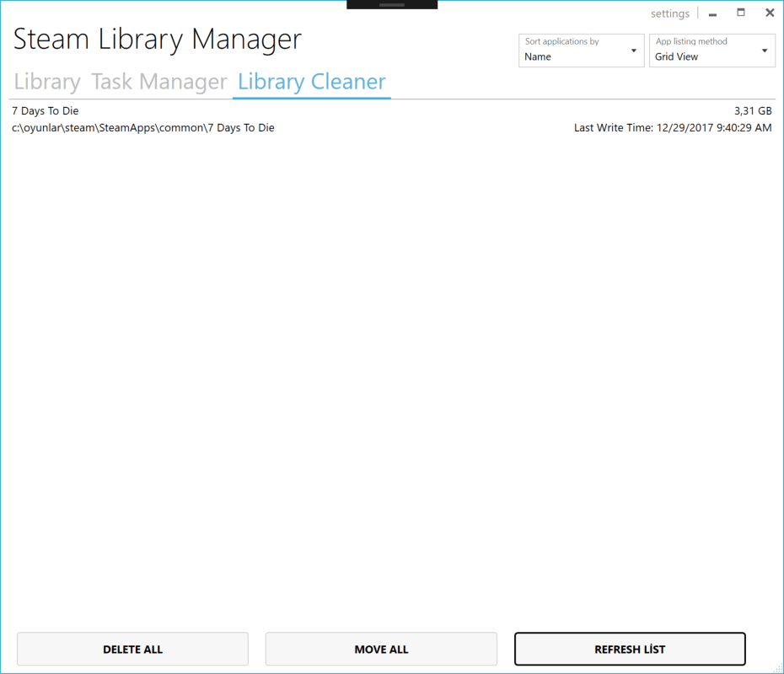Click the DELETE ALL button

coord(132,649)
